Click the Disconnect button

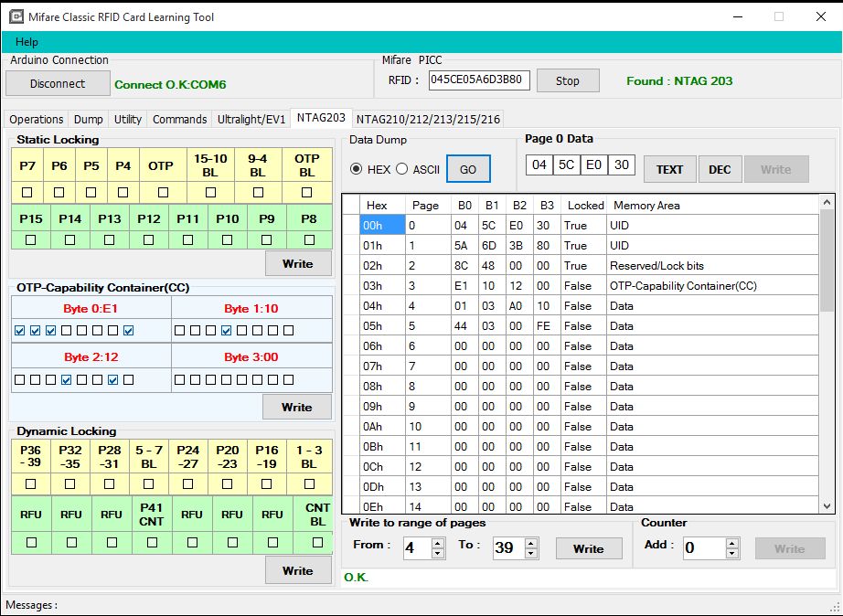(x=58, y=84)
